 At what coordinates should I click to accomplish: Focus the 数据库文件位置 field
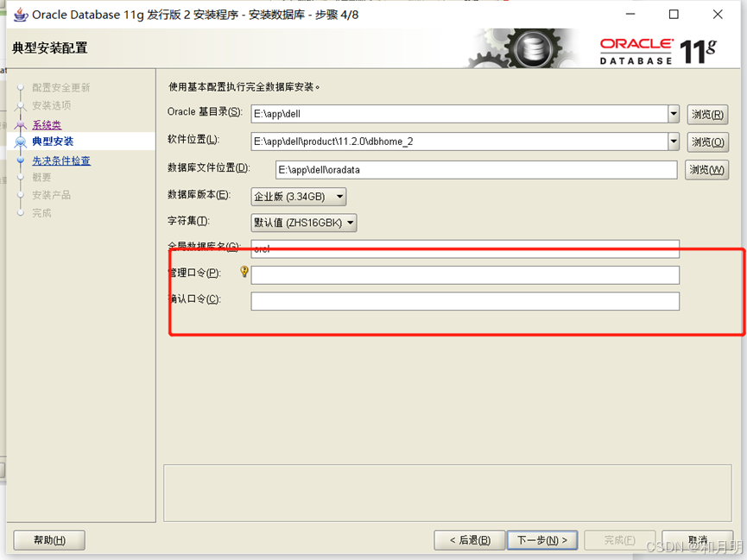coord(477,170)
